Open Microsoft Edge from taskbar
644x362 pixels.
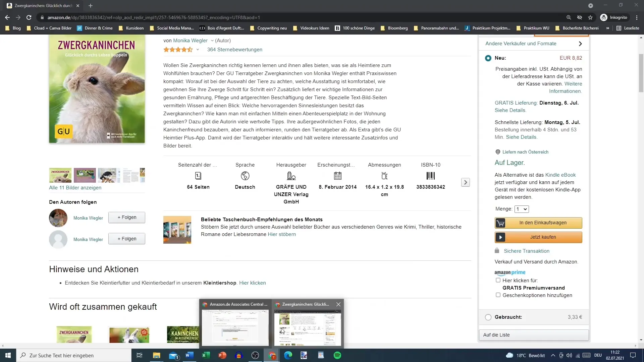tap(288, 355)
